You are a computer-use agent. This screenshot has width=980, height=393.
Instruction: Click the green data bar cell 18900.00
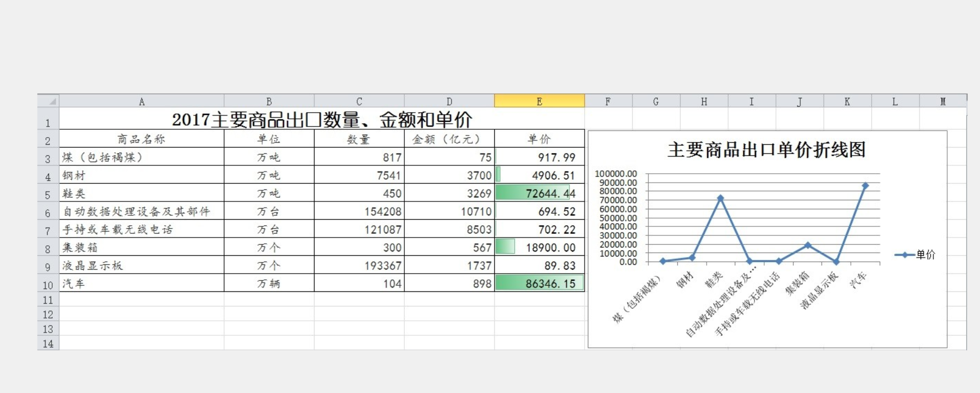[539, 248]
